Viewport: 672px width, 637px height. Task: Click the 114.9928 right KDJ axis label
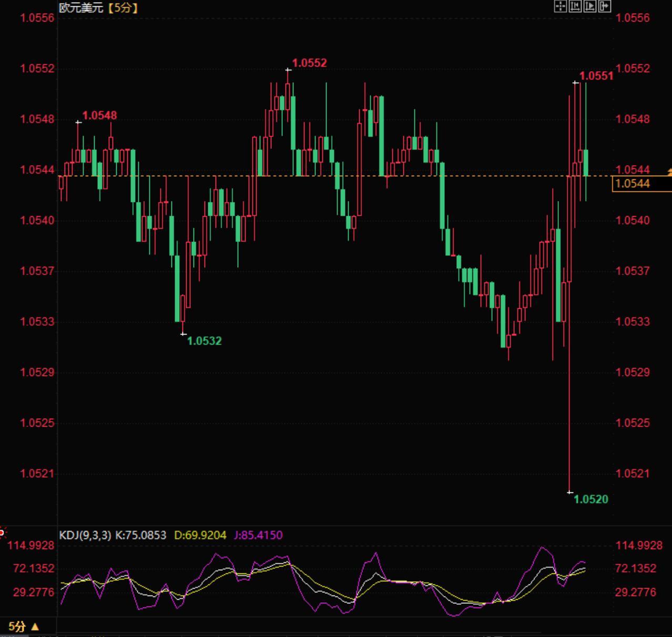(x=639, y=545)
